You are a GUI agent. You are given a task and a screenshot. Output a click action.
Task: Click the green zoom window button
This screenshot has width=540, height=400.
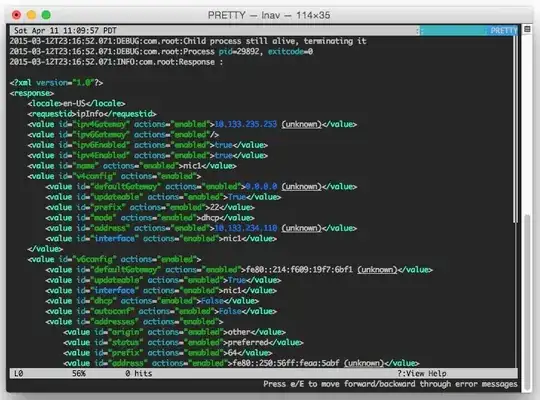point(46,15)
